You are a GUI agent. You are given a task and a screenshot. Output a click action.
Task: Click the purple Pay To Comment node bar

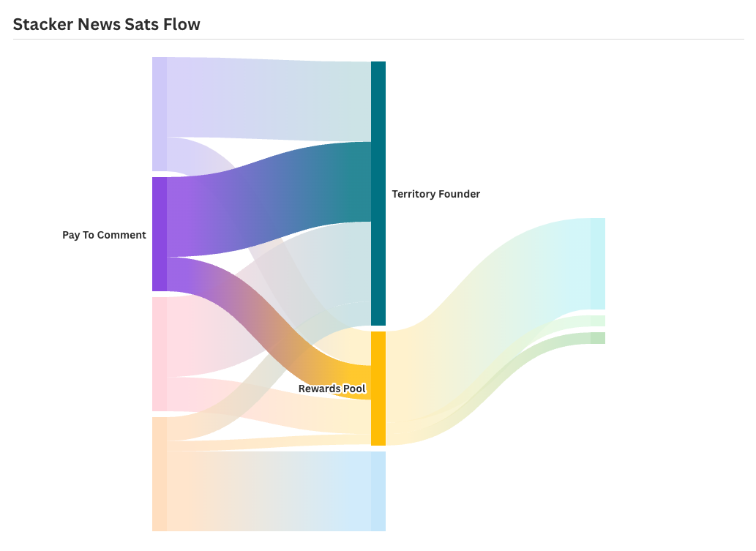[x=160, y=234]
